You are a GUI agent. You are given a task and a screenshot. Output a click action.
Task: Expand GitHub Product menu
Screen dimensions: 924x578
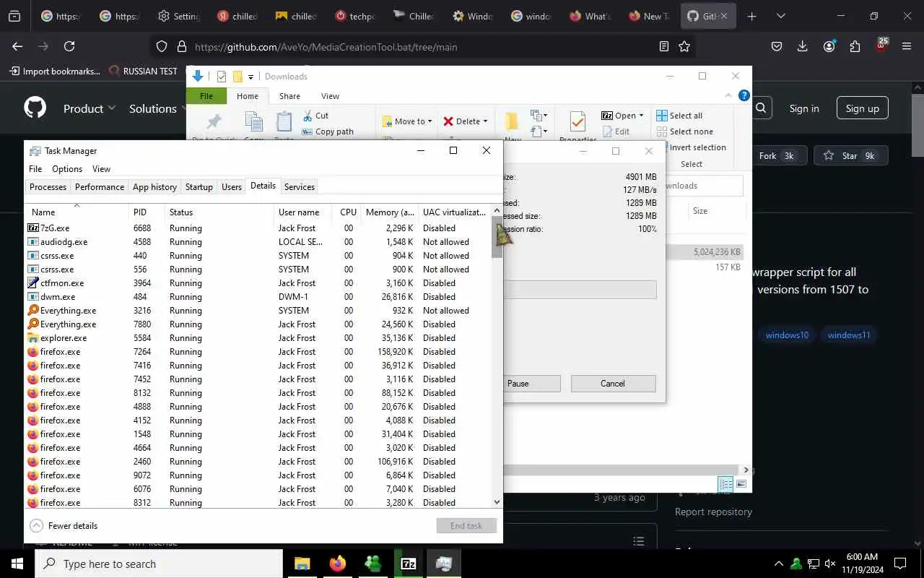point(90,108)
